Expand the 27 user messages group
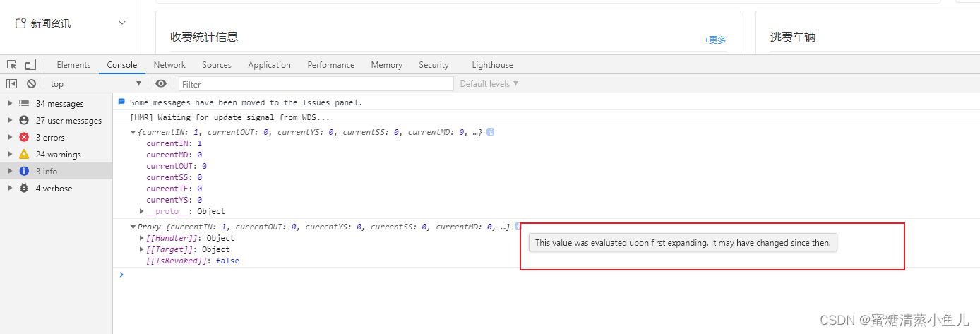980x334 pixels. pos(10,121)
